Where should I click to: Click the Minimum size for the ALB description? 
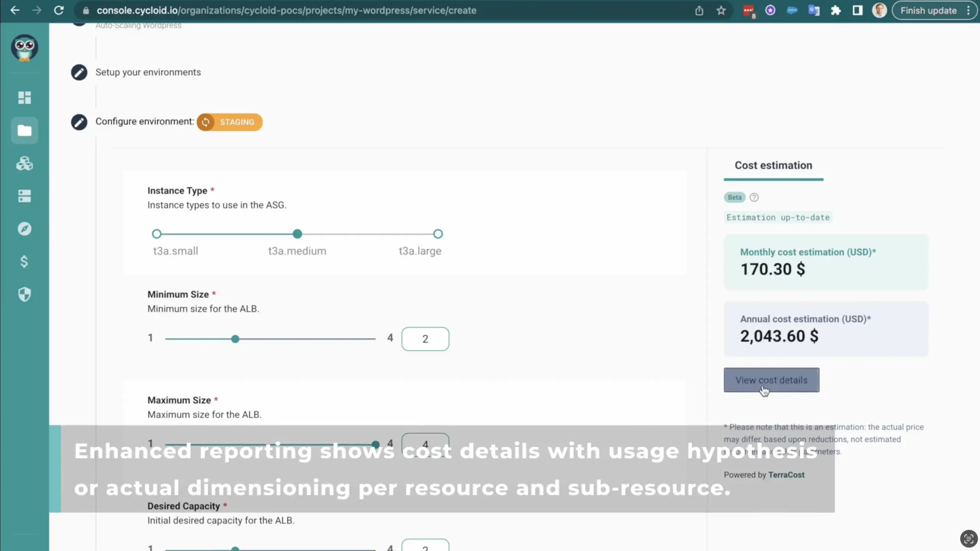tap(203, 309)
